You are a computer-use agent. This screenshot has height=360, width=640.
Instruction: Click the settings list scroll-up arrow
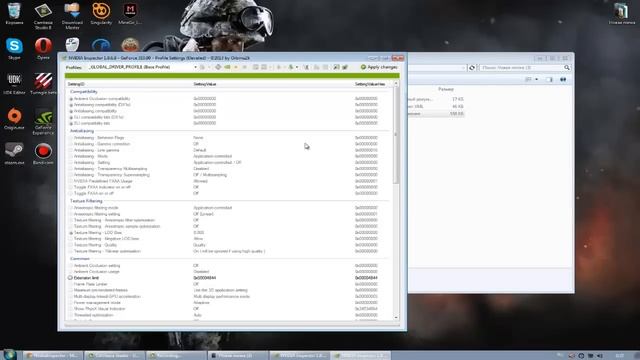pos(396,84)
